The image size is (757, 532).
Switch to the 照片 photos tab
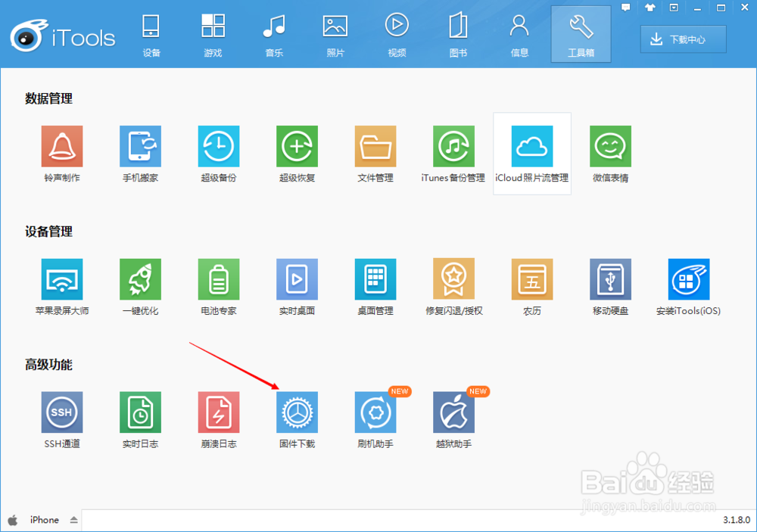coord(335,35)
